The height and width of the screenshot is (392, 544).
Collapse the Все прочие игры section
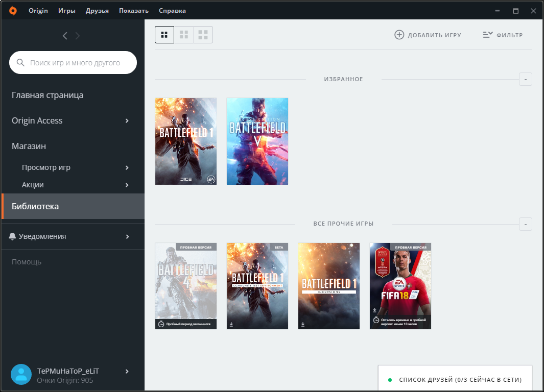[526, 224]
